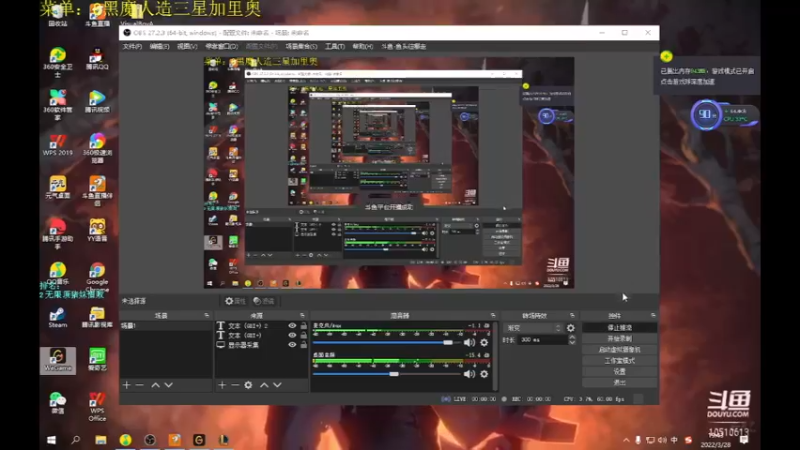Screen dimensions: 800x450
Task: Click the Stop Streaming button
Action: click(x=619, y=328)
